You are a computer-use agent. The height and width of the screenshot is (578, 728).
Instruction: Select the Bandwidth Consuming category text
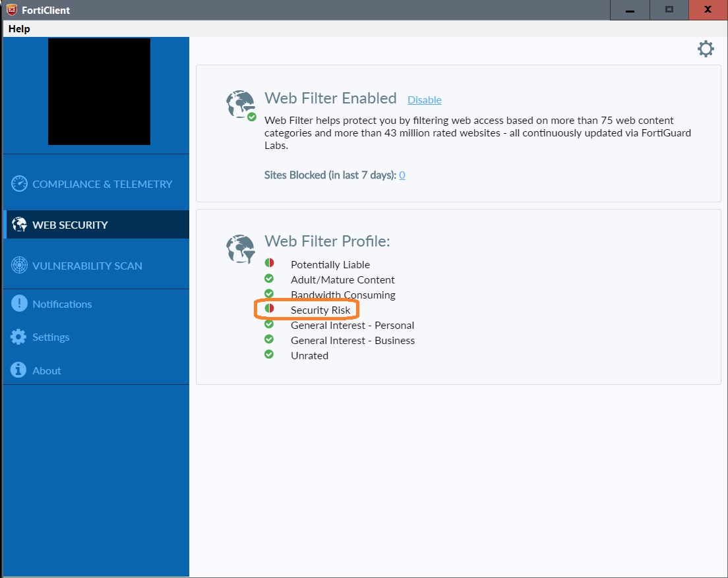[x=343, y=295]
